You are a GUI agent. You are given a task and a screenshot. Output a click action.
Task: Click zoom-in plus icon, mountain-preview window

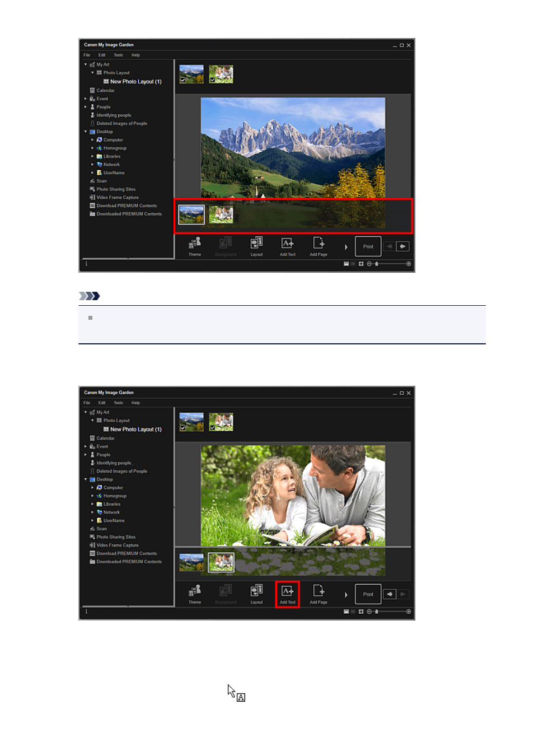[x=409, y=264]
